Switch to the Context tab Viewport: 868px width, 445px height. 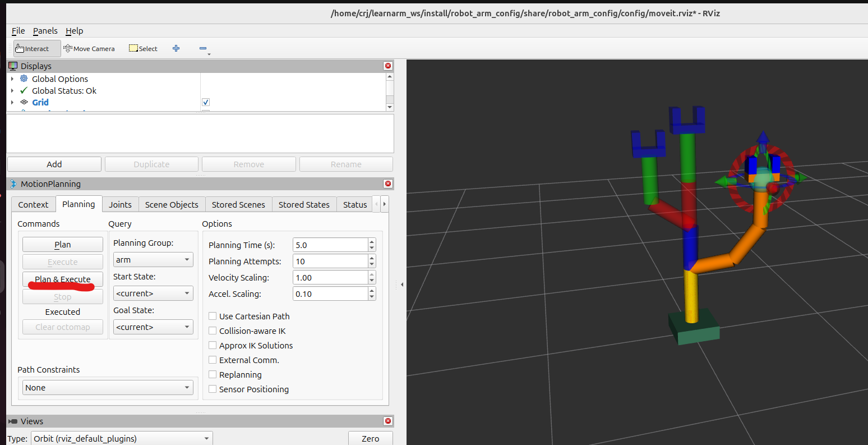[33, 204]
